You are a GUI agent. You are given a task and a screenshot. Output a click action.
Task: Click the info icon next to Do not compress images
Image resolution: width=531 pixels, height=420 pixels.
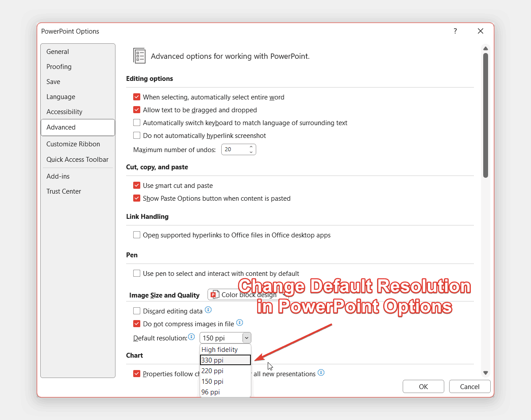click(239, 323)
